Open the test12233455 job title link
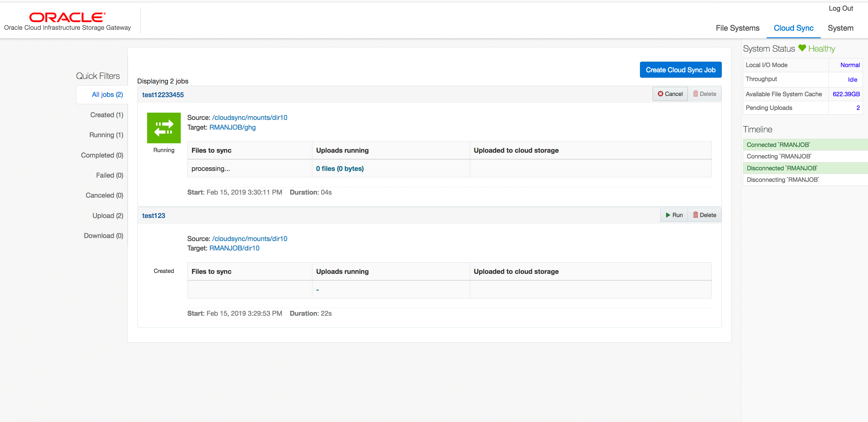The height and width of the screenshot is (422, 868). (x=163, y=95)
